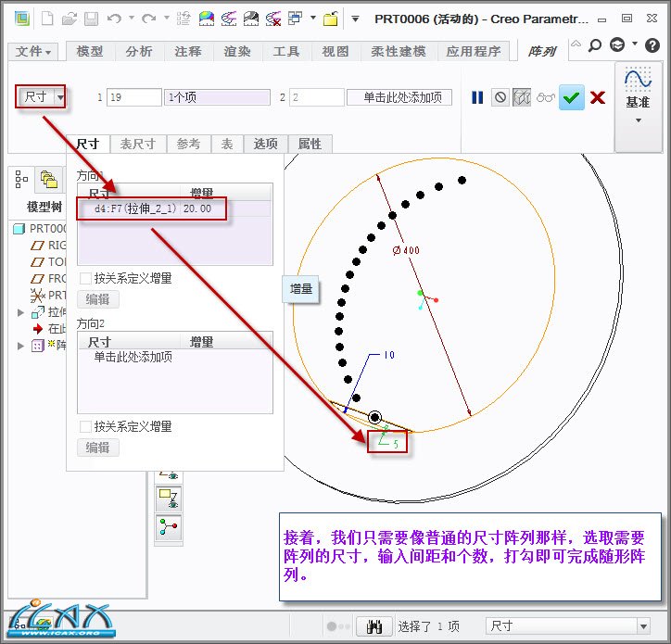Click the green checkmark to accept the pattern
671x644 pixels.
[572, 97]
